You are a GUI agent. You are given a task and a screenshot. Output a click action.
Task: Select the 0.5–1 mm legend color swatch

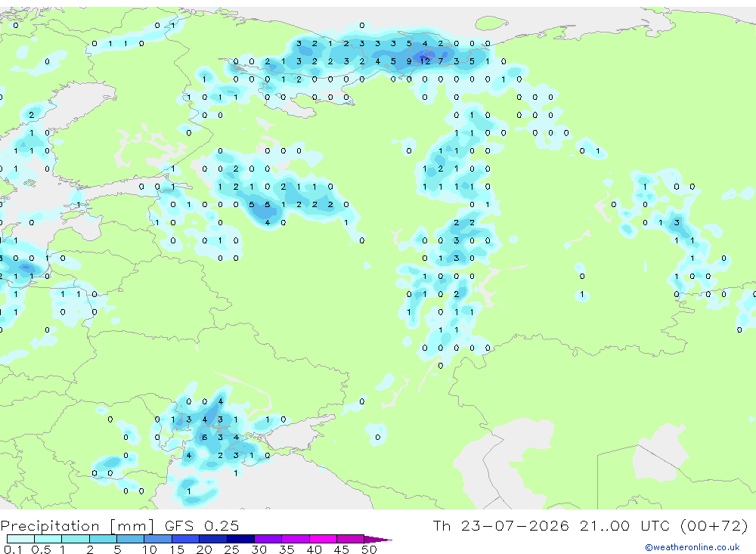point(48,539)
